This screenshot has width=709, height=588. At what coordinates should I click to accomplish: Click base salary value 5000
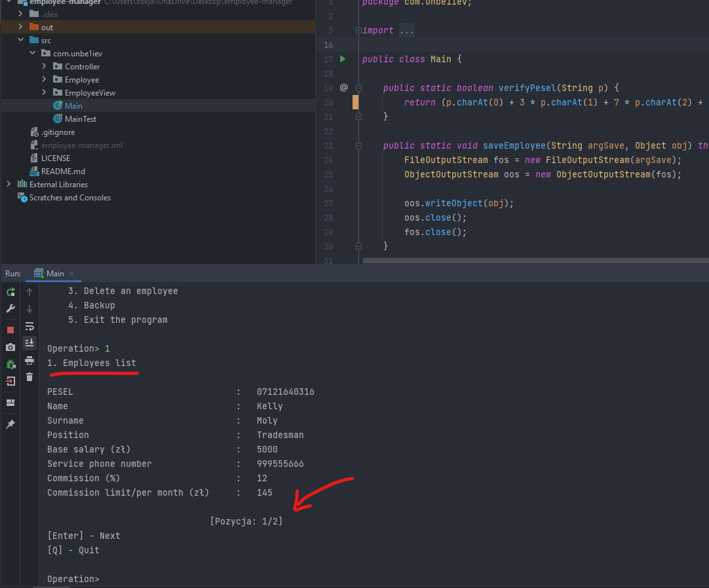[x=267, y=449]
